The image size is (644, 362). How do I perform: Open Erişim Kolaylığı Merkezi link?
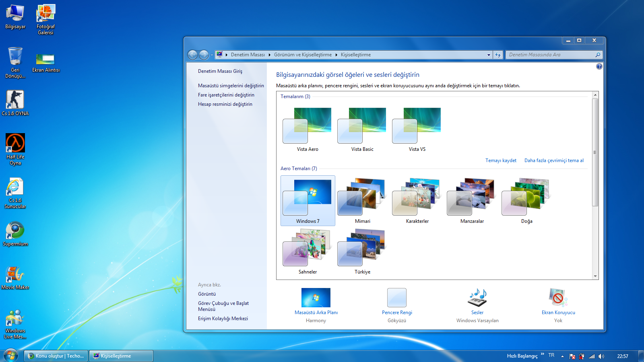pyautogui.click(x=223, y=319)
